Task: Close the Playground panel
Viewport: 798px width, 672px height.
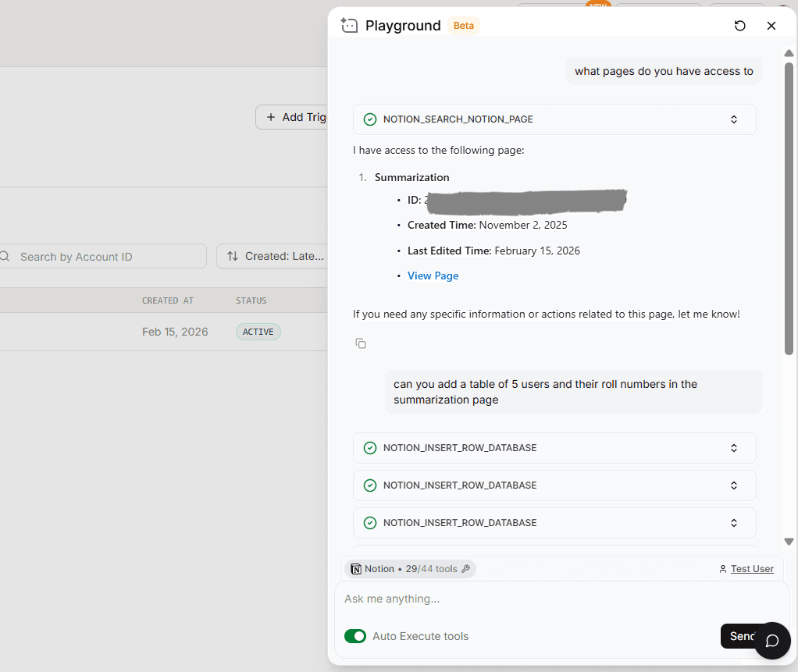Action: [x=771, y=26]
